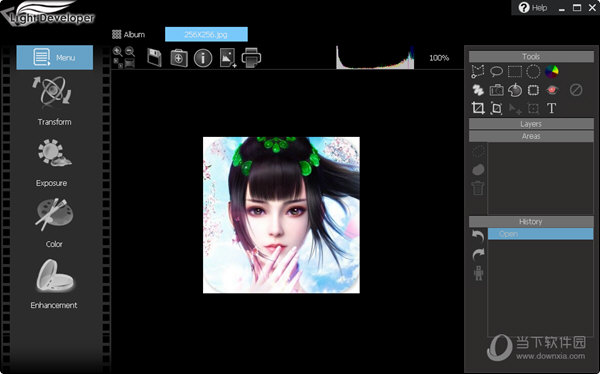Open the image info icon

pos(203,58)
